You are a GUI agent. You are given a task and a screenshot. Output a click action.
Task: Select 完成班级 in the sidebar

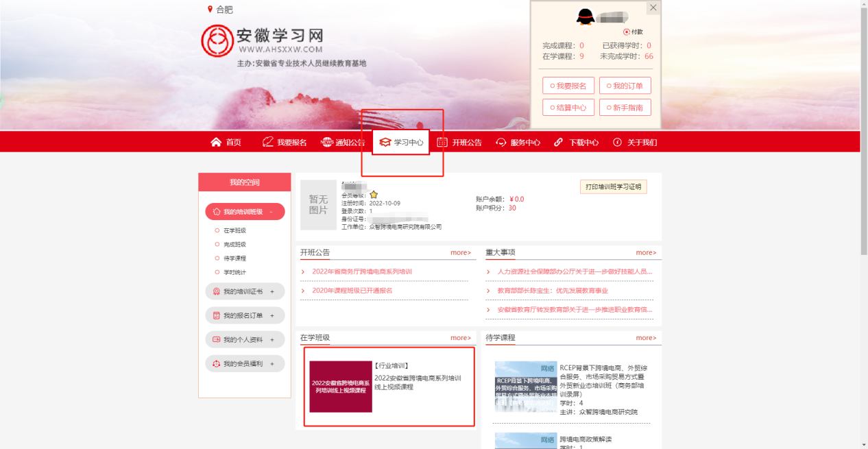tap(234, 244)
